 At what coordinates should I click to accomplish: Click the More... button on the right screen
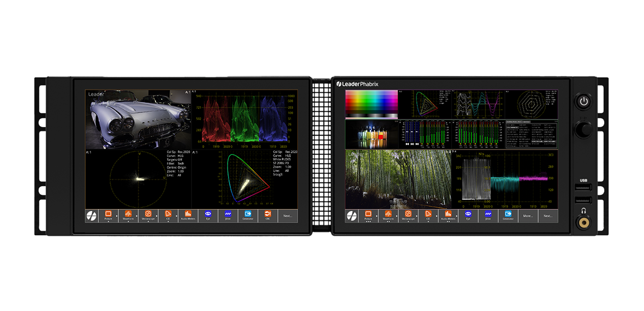pyautogui.click(x=528, y=216)
